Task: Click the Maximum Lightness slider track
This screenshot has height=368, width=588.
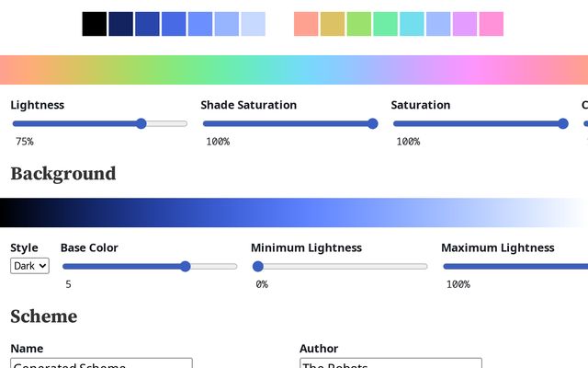Action: click(x=514, y=267)
